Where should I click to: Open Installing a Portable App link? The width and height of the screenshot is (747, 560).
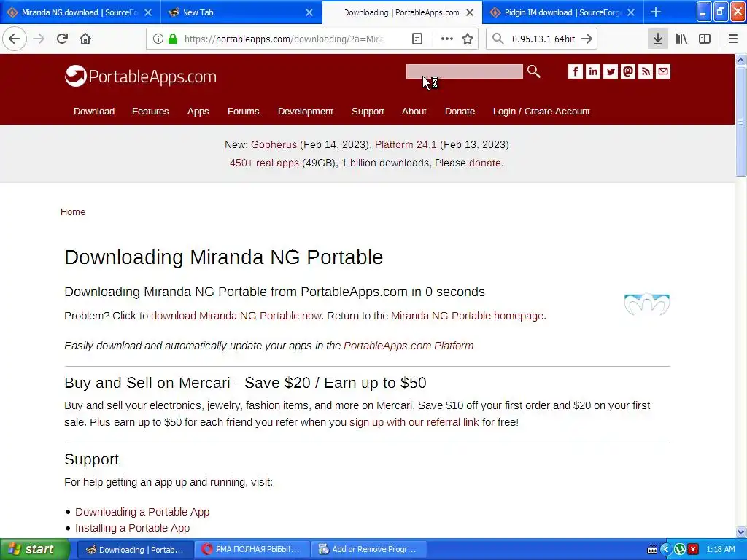point(133,528)
